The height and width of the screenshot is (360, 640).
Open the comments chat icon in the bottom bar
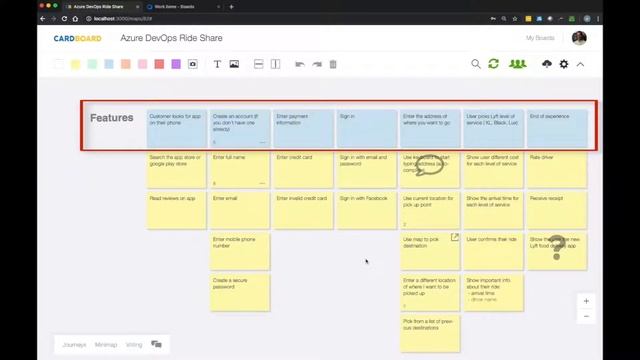[156, 344]
